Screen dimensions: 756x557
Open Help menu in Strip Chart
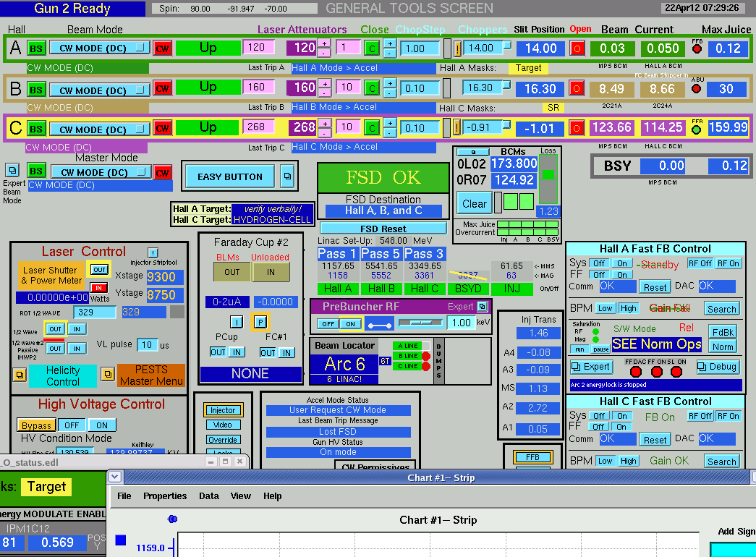(272, 496)
